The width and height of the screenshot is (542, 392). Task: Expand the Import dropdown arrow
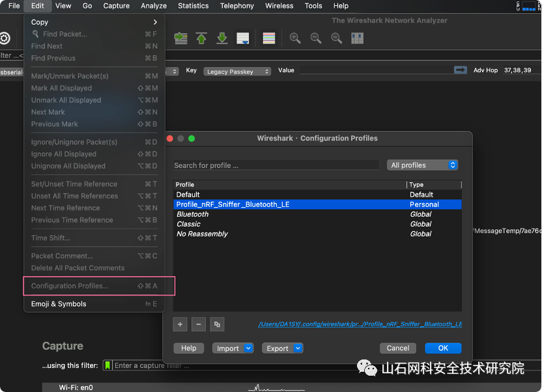pos(248,348)
